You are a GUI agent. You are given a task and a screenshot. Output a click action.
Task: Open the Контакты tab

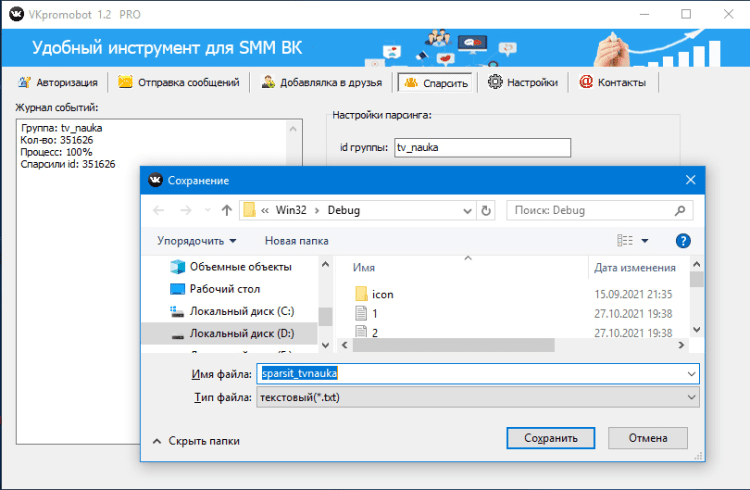pos(612,82)
